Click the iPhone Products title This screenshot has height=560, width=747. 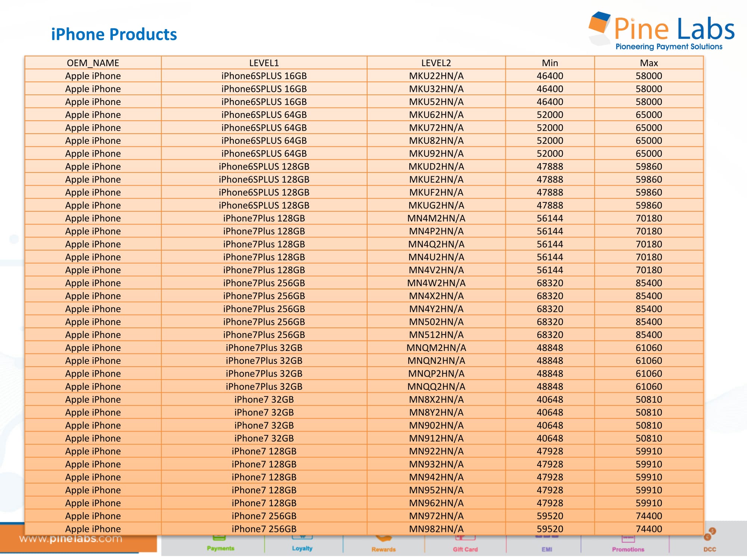point(114,34)
